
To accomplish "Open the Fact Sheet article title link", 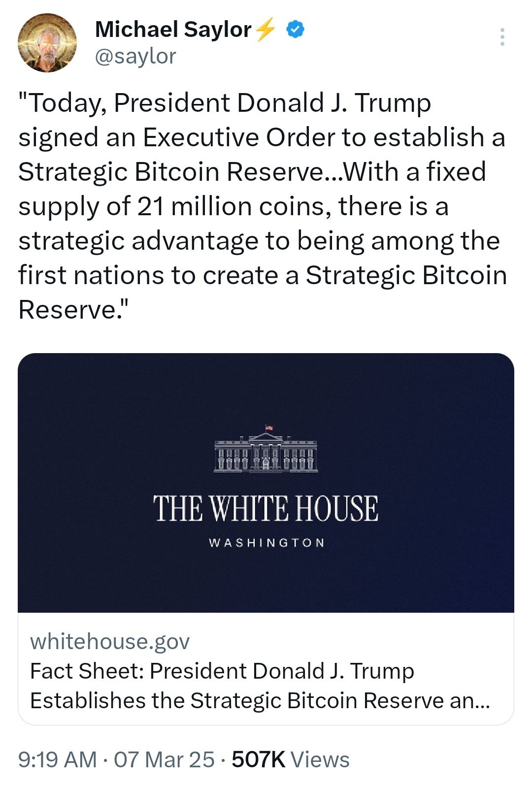I will pos(260,686).
